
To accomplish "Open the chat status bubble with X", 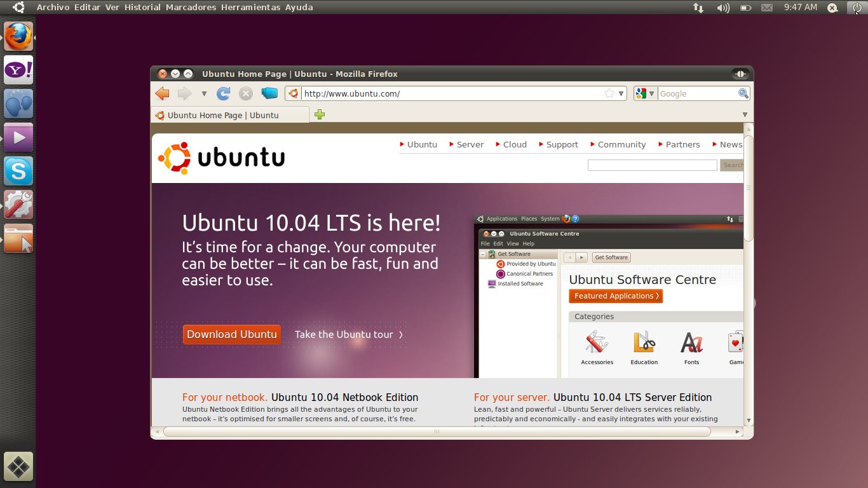I will click(x=833, y=8).
